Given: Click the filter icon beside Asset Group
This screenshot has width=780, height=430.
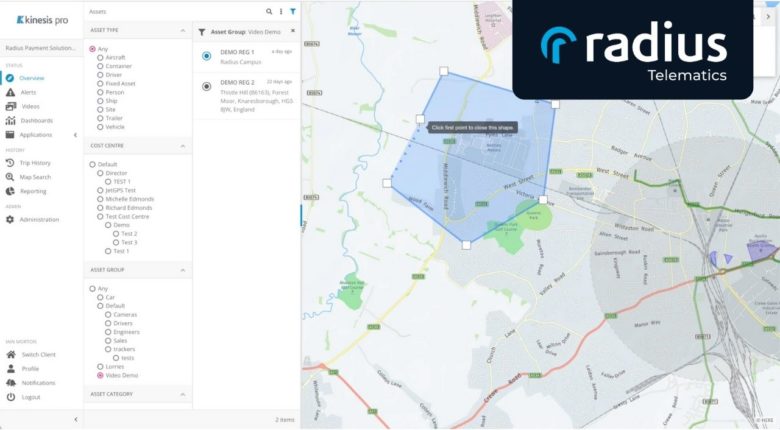Looking at the screenshot, I should [x=201, y=32].
